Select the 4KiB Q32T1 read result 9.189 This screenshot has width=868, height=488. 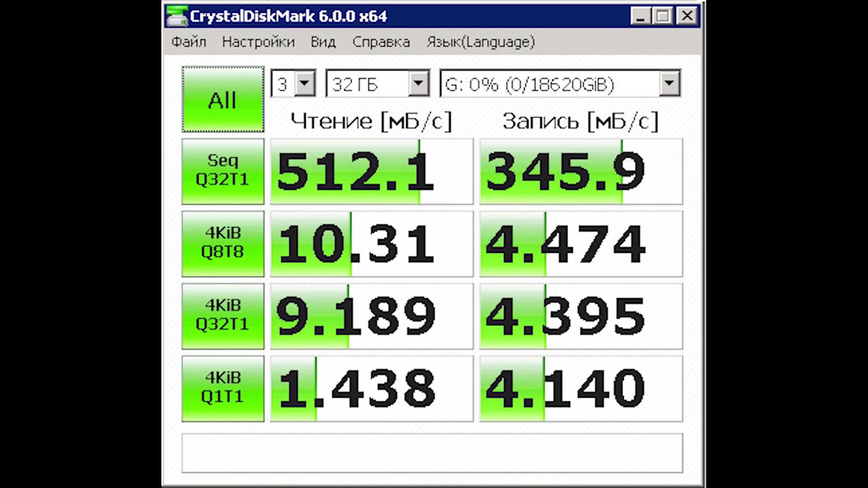click(x=372, y=317)
